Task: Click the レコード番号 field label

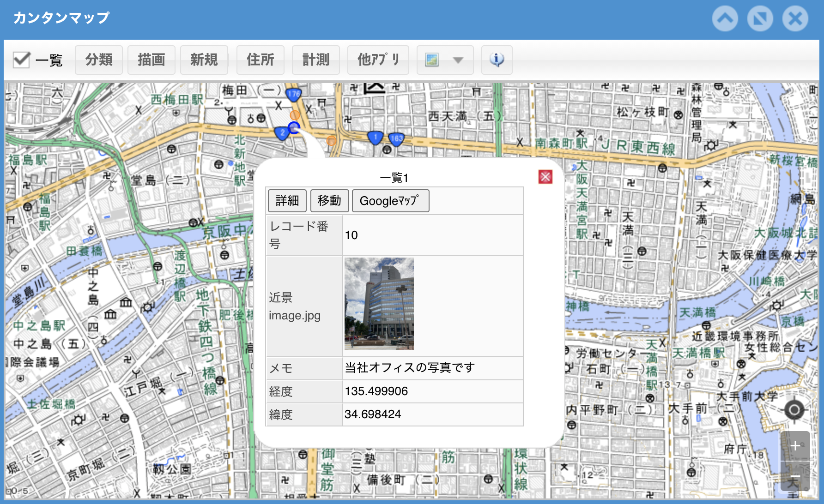Action: click(299, 235)
